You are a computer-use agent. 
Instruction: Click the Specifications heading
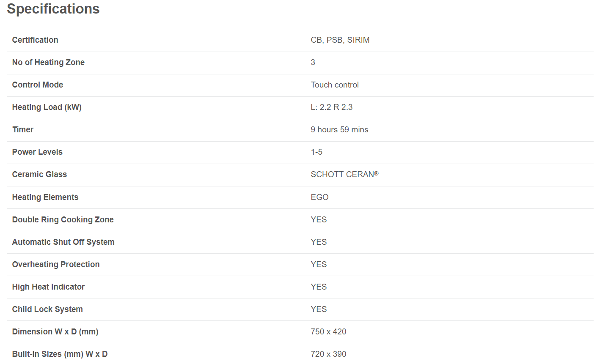click(x=53, y=9)
